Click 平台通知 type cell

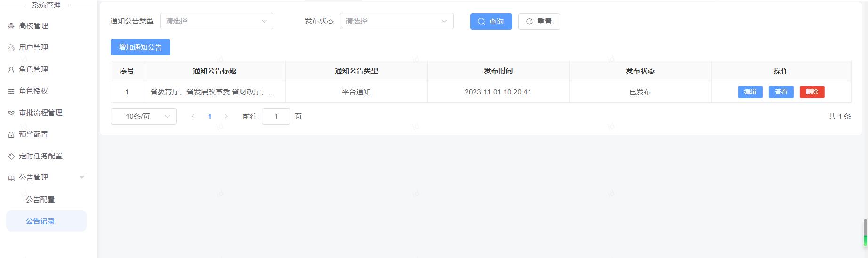coord(356,92)
